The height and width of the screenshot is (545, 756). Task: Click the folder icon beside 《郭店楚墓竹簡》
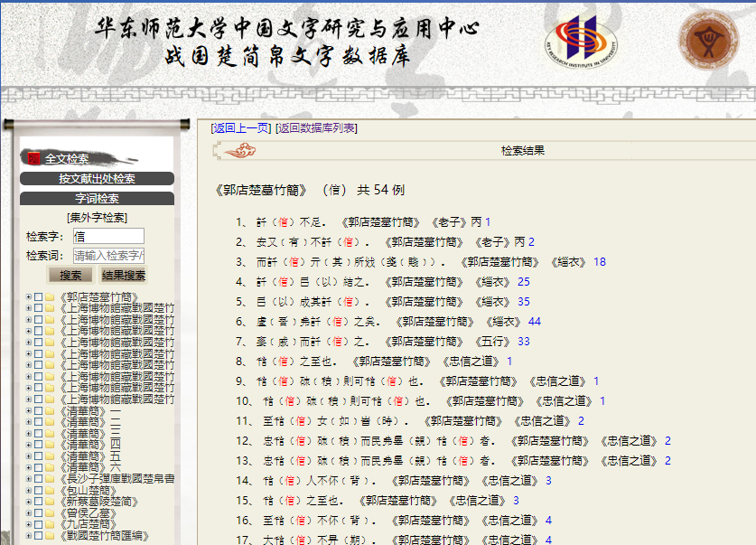click(x=50, y=296)
